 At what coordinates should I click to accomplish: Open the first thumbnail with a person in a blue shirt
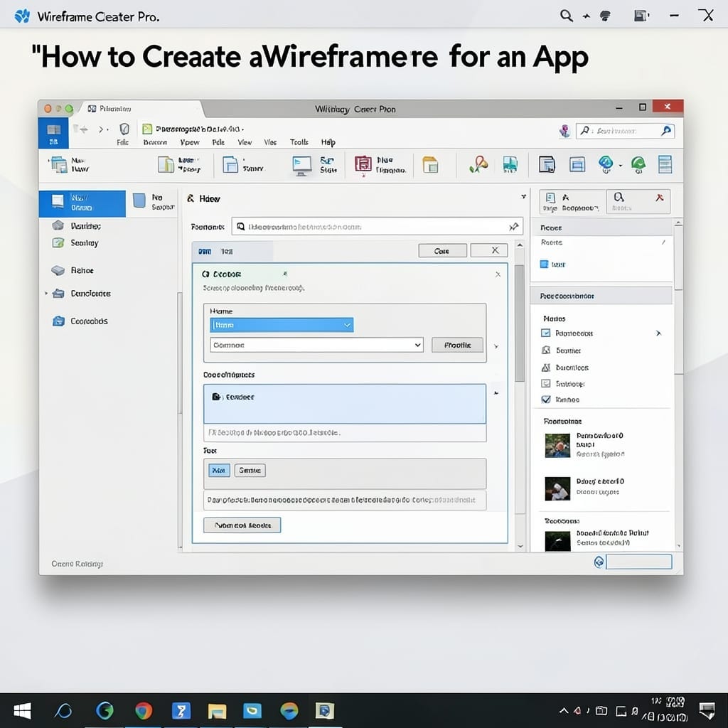(557, 446)
